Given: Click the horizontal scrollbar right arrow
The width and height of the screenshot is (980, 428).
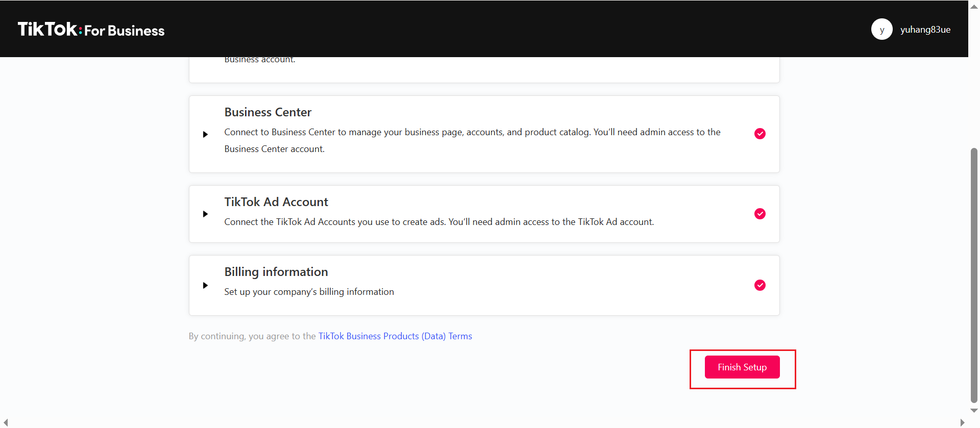Looking at the screenshot, I should tap(963, 422).
